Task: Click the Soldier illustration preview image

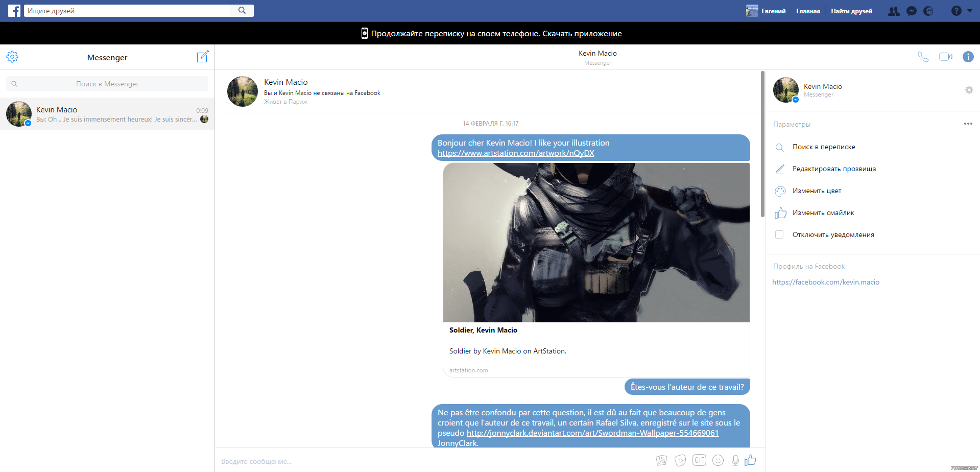Action: click(596, 243)
